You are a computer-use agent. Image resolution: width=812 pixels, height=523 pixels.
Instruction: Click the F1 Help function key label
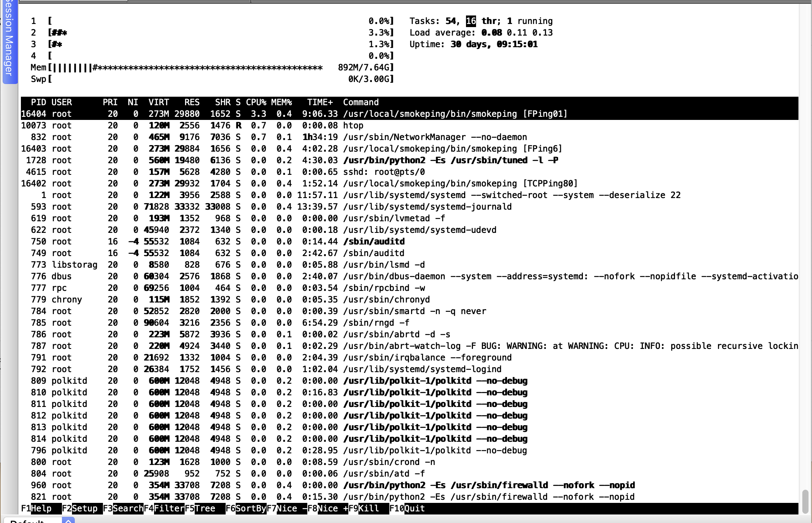coord(41,508)
